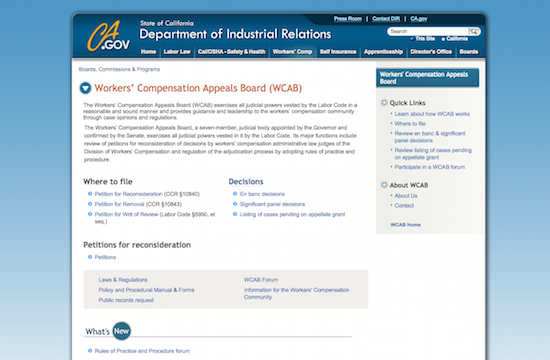This screenshot has width=550, height=360.
Task: Click Participate in a WCAB forum
Action: 430,167
